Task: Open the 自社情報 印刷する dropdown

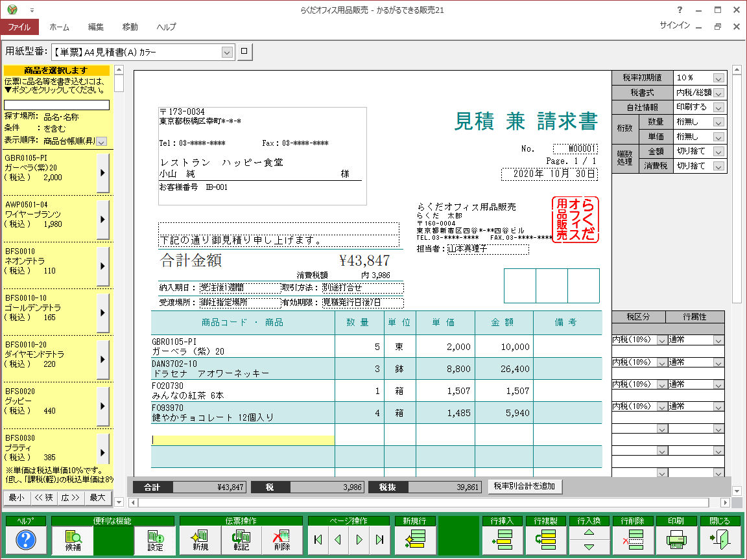Action: (718, 108)
